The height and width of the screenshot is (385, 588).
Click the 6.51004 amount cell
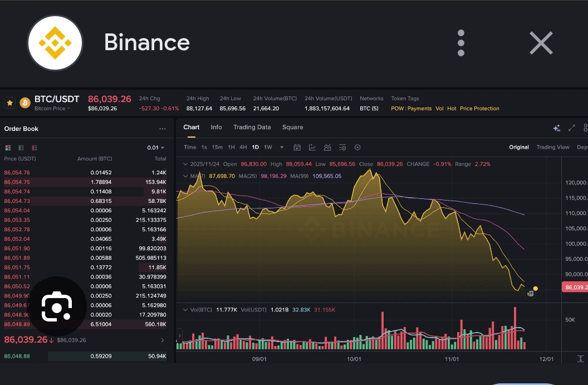click(x=101, y=324)
